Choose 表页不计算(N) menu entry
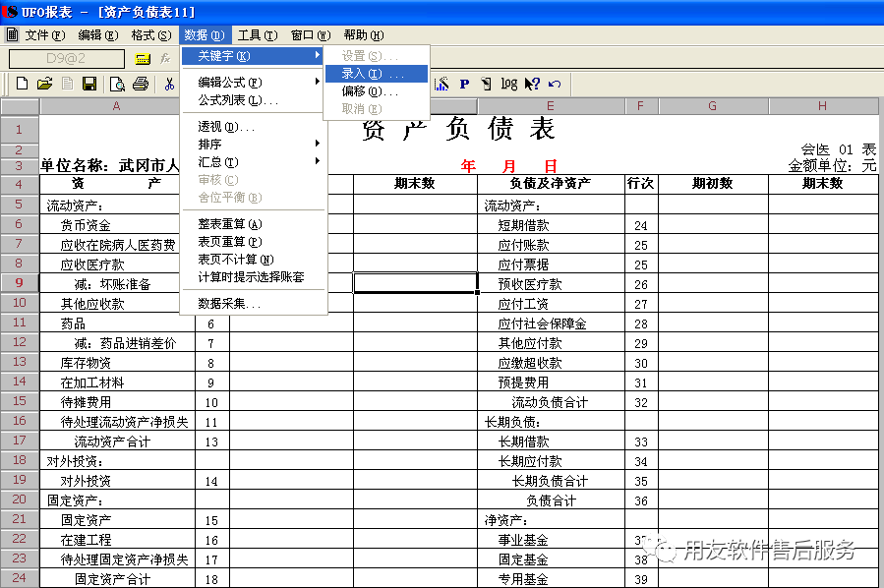Screen dimensions: 884x588 [253, 260]
